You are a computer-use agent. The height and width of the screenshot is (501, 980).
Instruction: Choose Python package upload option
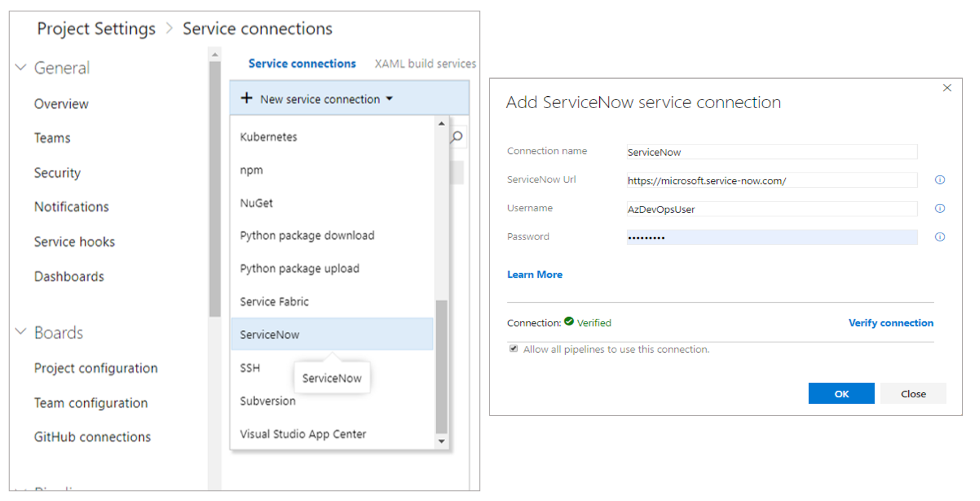[332, 268]
